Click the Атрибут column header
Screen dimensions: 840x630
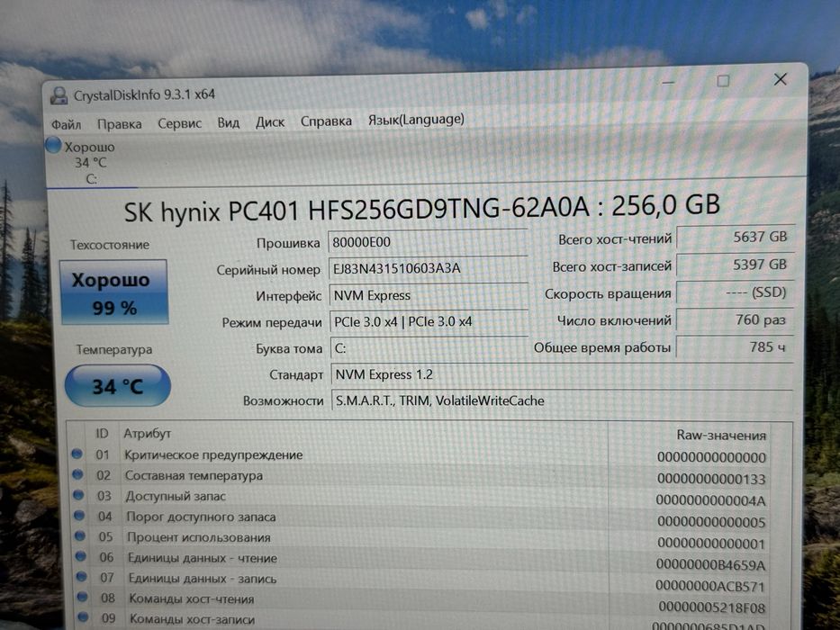148,434
